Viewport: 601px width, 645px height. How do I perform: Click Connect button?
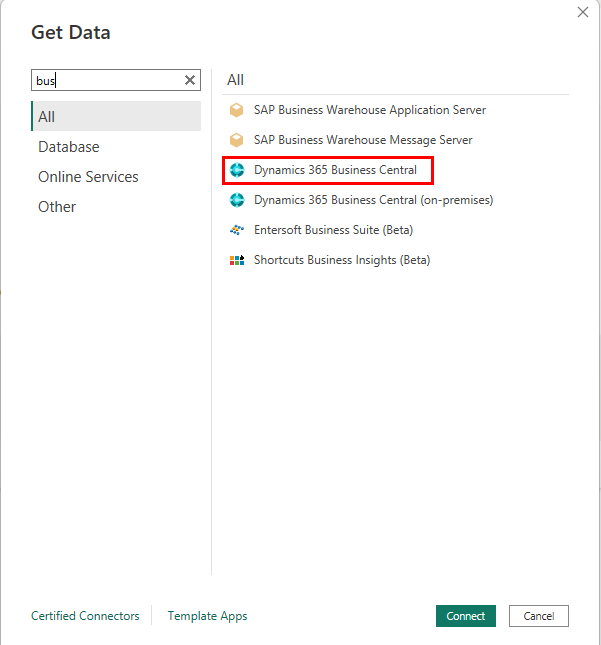click(466, 616)
